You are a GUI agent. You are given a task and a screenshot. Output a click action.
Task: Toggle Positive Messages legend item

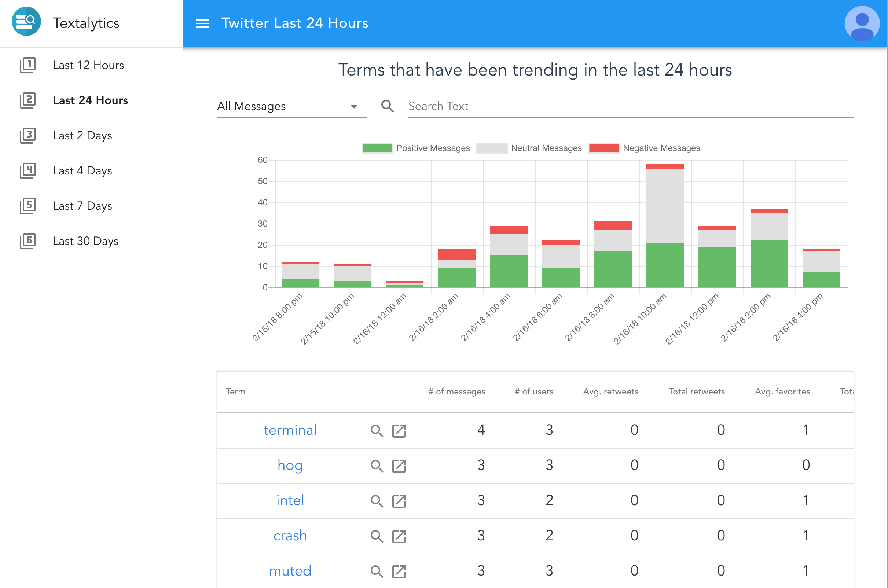(415, 148)
